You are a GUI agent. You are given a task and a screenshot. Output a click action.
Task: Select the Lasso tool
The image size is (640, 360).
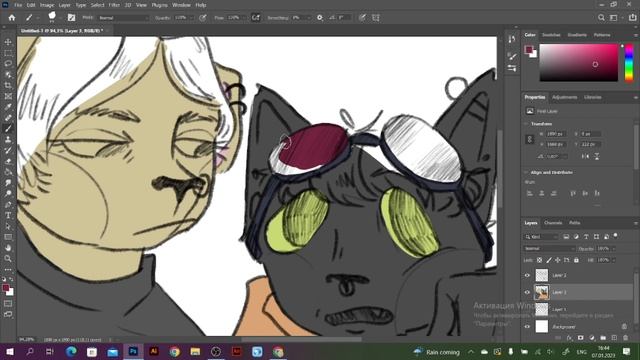(8, 64)
